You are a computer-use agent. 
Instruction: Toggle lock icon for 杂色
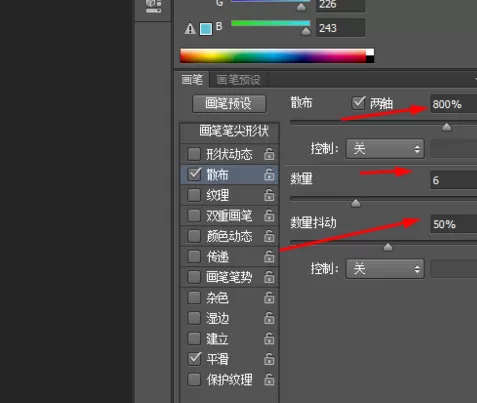tap(269, 298)
